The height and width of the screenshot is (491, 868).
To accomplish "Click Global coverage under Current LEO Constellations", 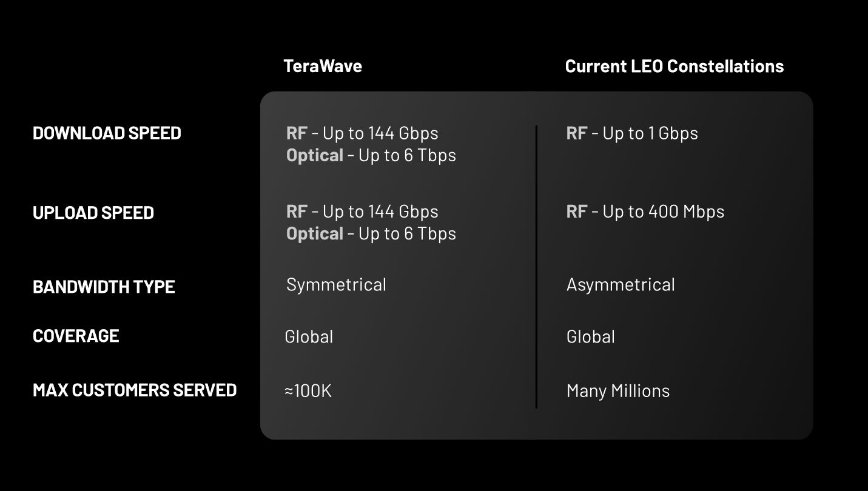I will 591,337.
